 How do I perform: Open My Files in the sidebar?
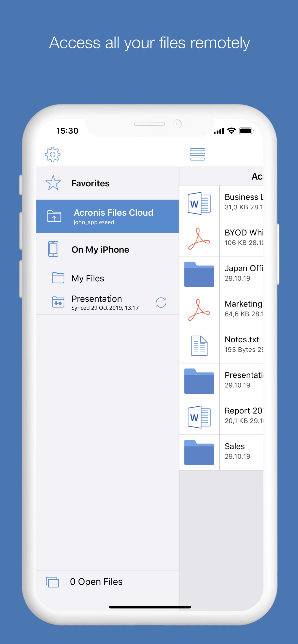point(107,278)
